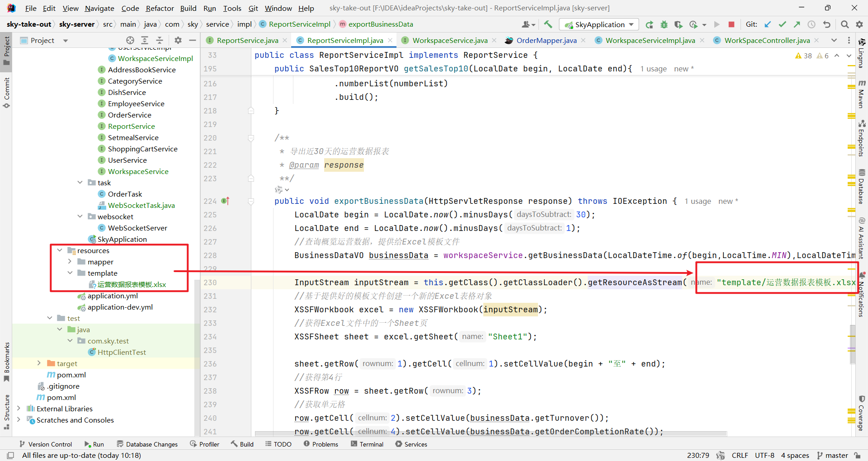Stop the running application with the red square
The width and height of the screenshot is (868, 461).
pos(731,24)
